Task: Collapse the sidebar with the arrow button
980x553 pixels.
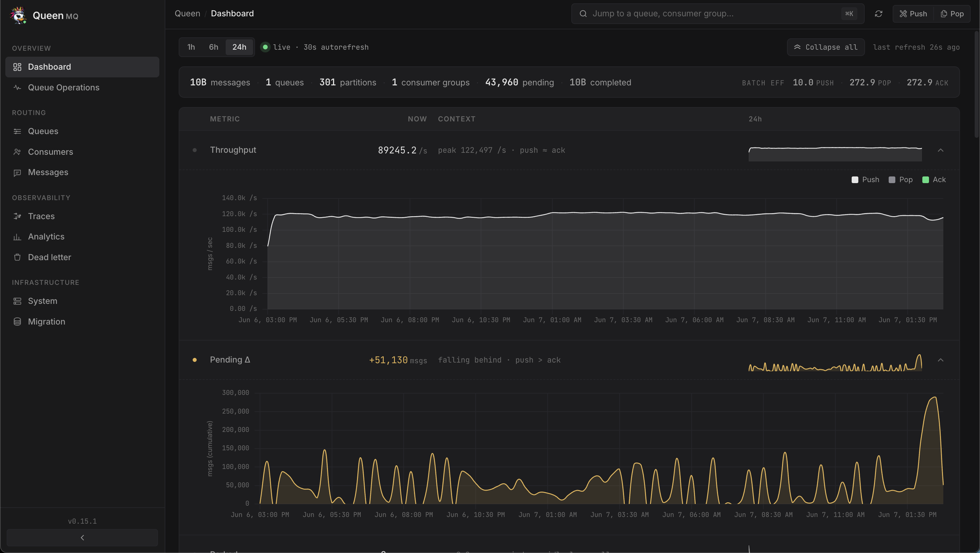Action: 82,537
